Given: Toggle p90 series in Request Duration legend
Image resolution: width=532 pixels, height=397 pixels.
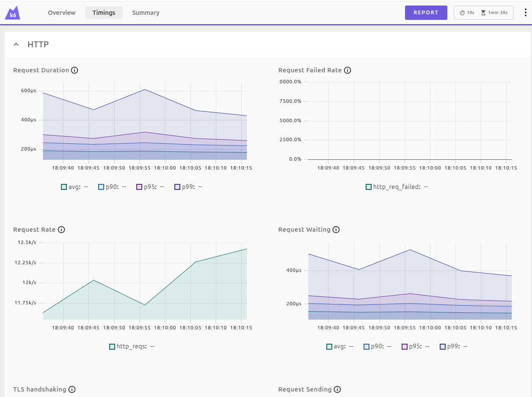Looking at the screenshot, I should click(x=112, y=187).
